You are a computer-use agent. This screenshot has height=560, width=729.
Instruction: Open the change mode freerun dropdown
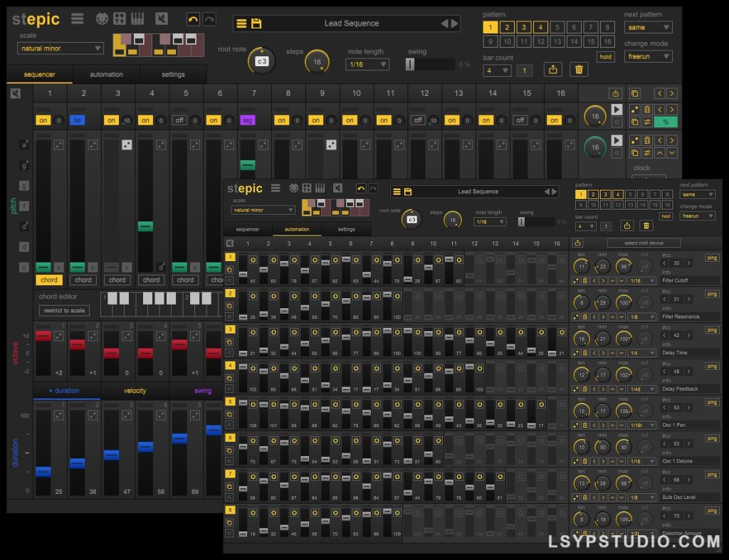(648, 56)
